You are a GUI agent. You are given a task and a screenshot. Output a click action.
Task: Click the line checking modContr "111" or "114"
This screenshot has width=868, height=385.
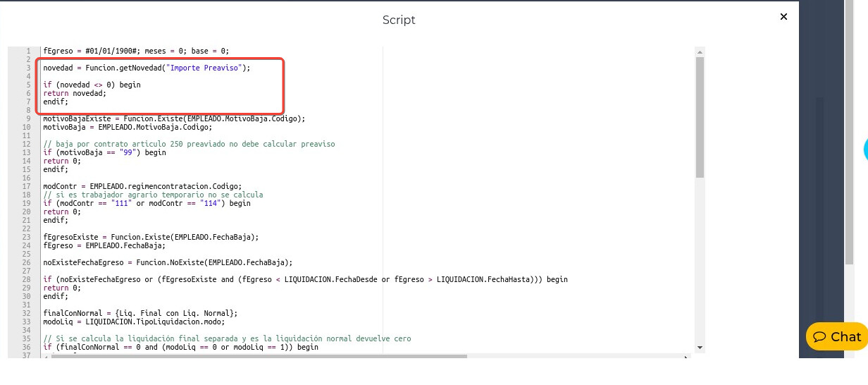147,203
